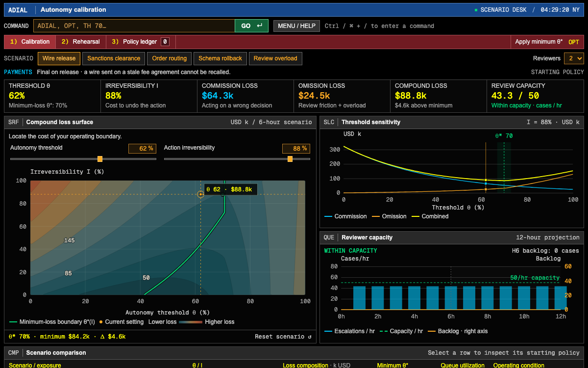This screenshot has height=368, width=588.
Task: Click the Current setting legend entry
Action: [x=122, y=322]
